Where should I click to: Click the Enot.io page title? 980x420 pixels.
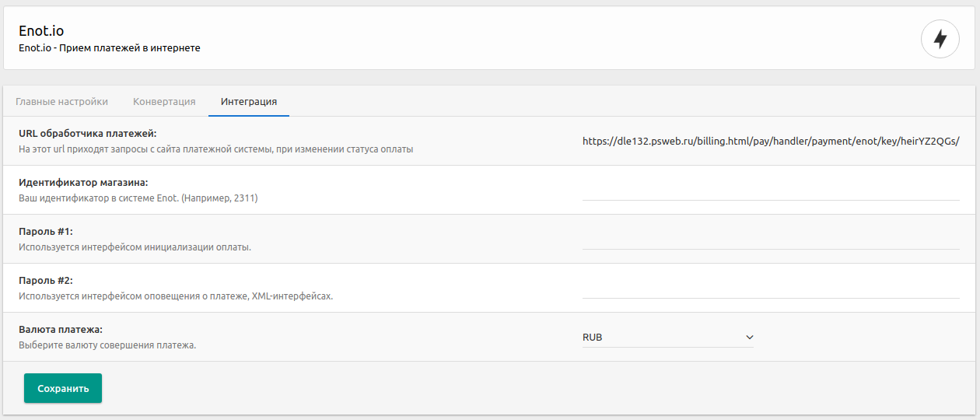41,31
